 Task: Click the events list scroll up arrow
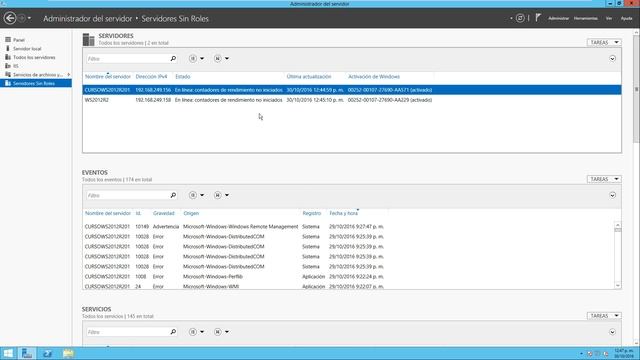[618, 225]
